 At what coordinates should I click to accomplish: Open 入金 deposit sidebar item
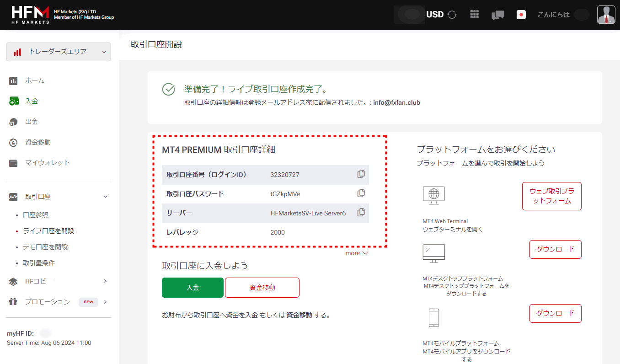coord(32,101)
